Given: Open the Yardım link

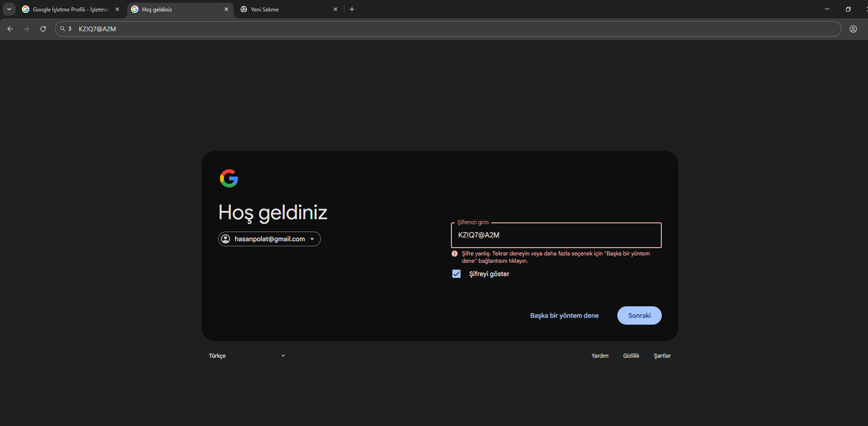Looking at the screenshot, I should [600, 356].
